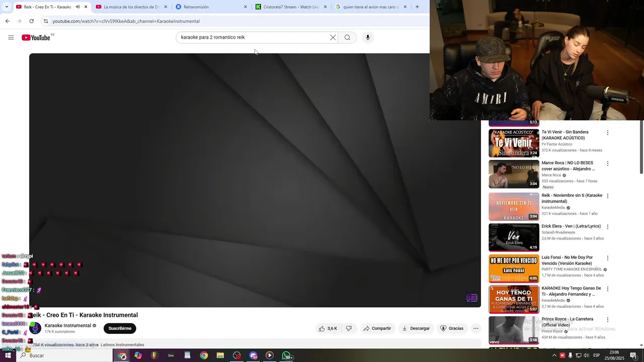Like the video with 3,6 K likes

(x=328, y=328)
